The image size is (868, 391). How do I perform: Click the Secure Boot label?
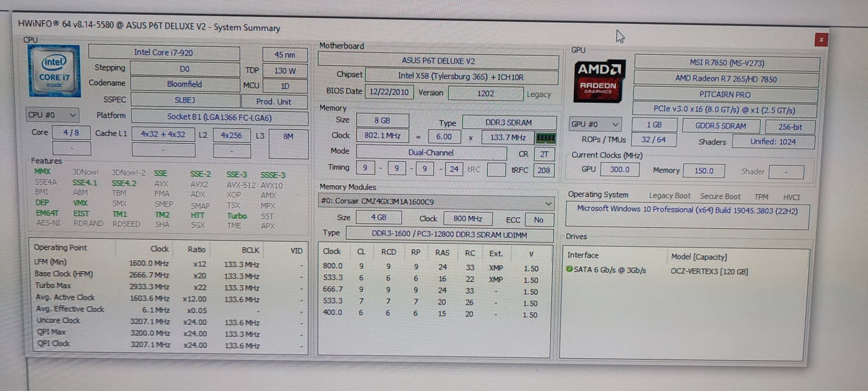720,196
